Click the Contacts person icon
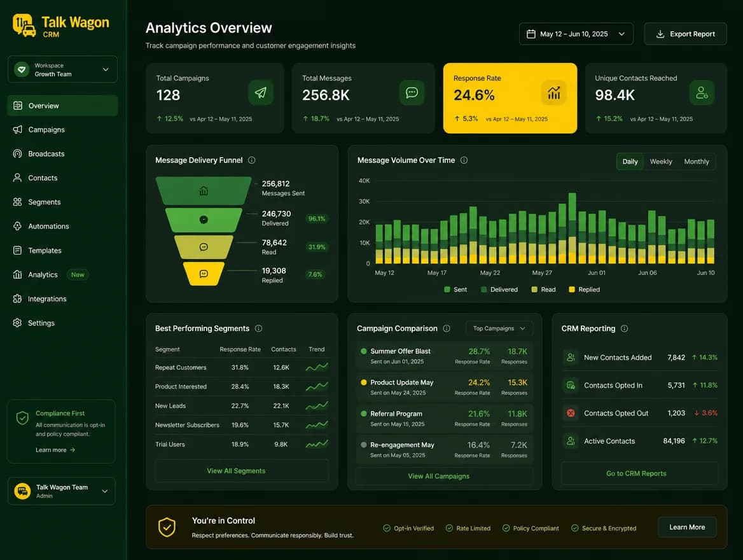743x560 pixels. (18, 178)
